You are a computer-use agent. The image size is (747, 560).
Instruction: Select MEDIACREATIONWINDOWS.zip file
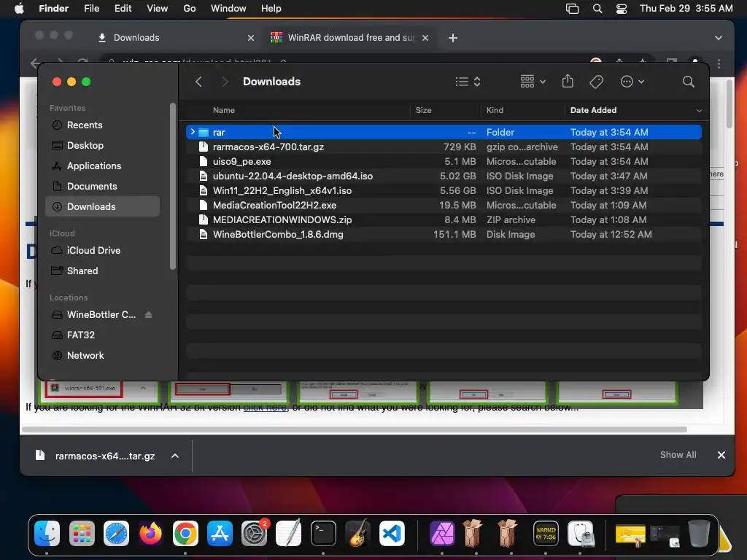(x=444, y=220)
